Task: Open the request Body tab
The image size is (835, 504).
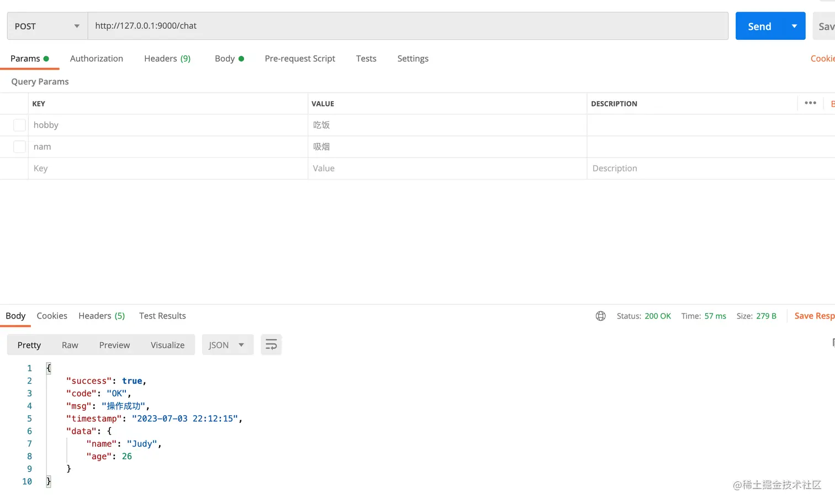Action: pyautogui.click(x=229, y=59)
